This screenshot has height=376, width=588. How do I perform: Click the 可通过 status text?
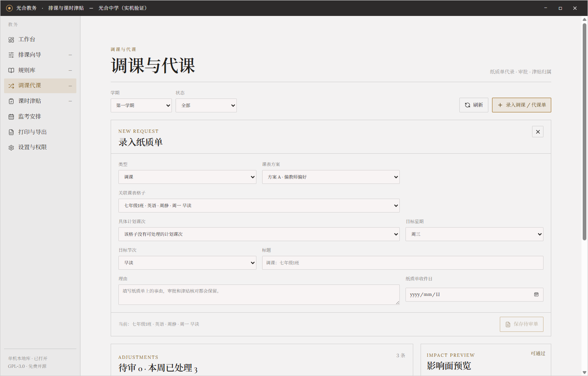(x=538, y=354)
